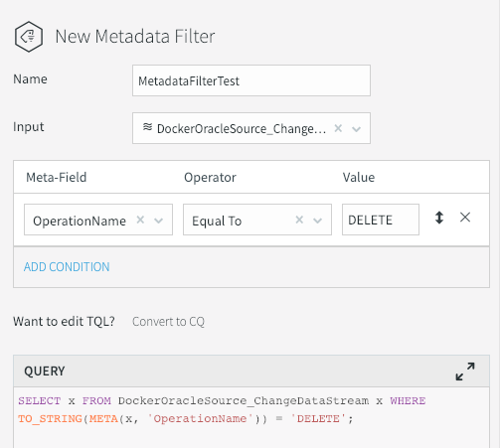Click ADD CONDITION link

pos(67,267)
